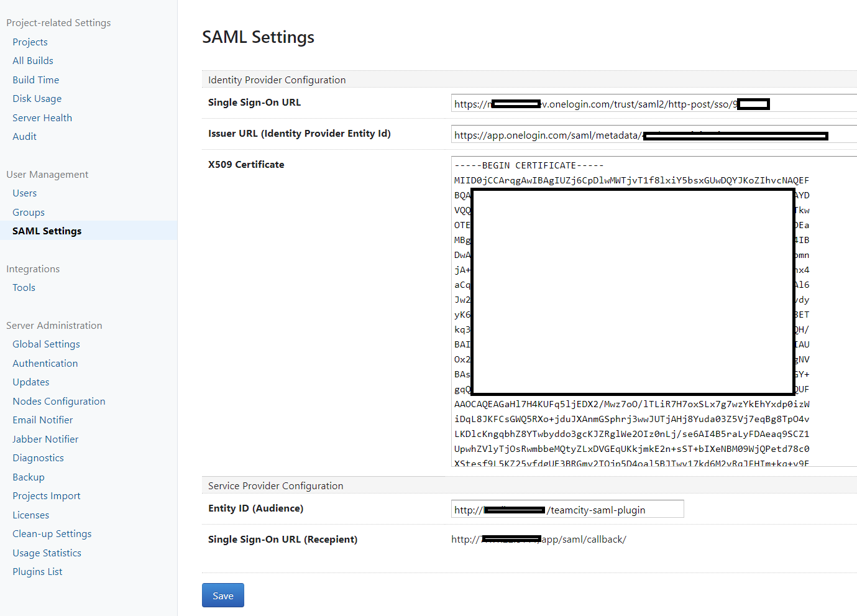Open Clean-up Settings page

pyautogui.click(x=52, y=534)
